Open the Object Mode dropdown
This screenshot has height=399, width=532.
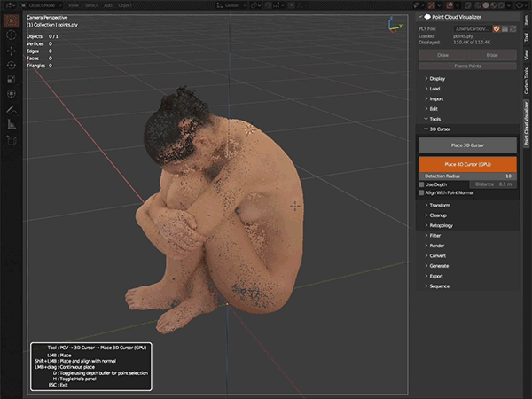tap(42, 5)
